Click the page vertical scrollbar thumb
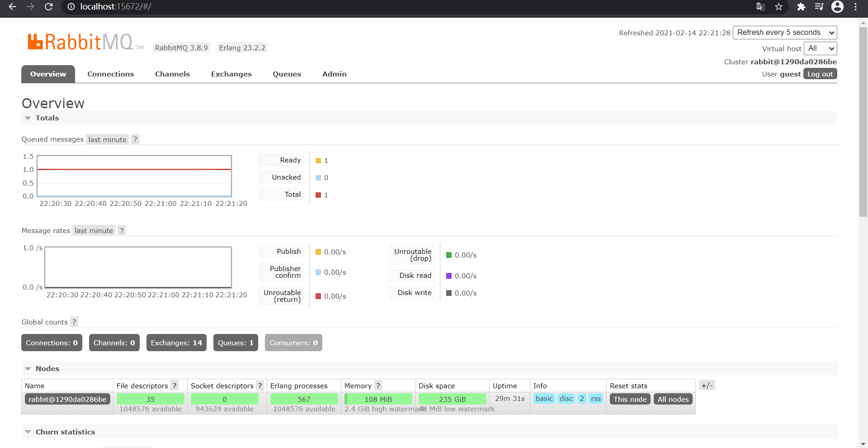The height and width of the screenshot is (448, 868). click(863, 122)
